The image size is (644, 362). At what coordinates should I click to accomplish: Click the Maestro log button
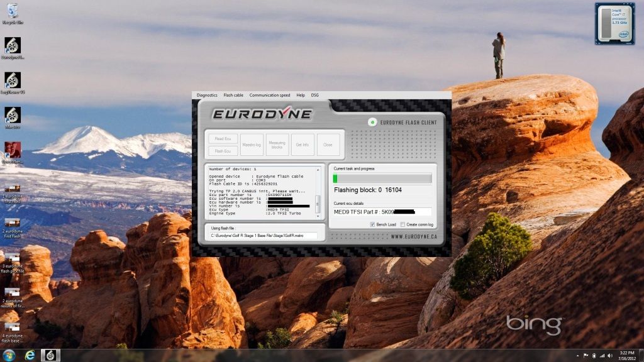[252, 145]
